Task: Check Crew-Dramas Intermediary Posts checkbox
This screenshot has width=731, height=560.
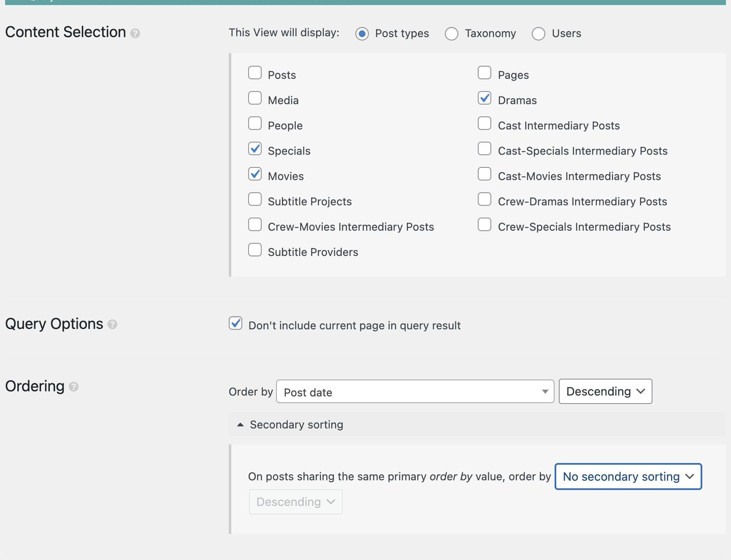Action: tap(485, 199)
